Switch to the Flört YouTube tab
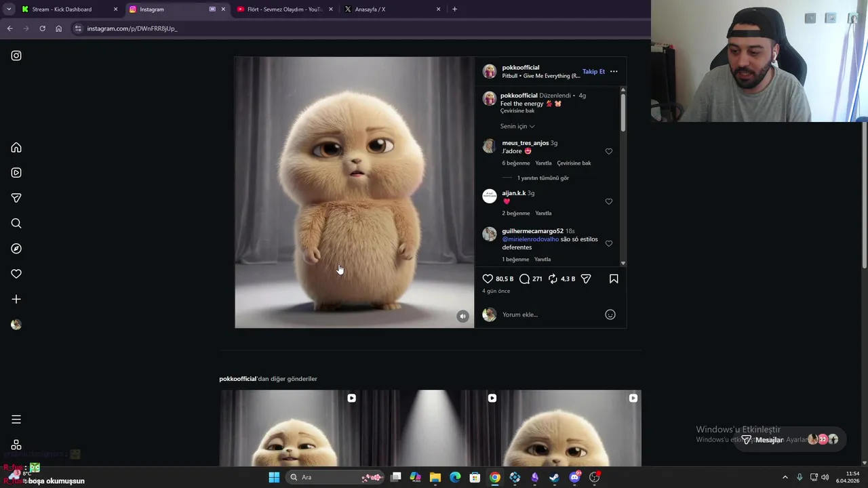Screen dimensions: 868x488 284,9
